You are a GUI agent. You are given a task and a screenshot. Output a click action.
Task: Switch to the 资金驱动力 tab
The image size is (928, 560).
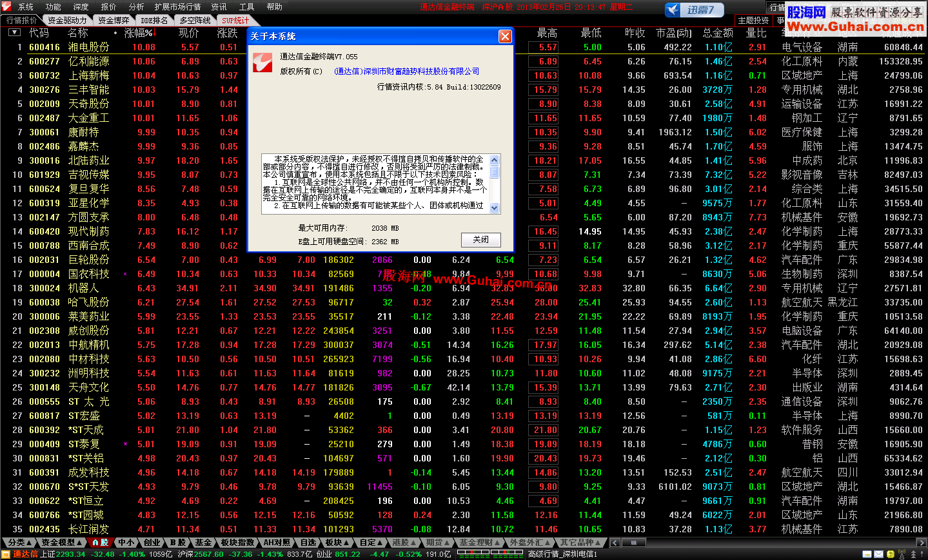pos(67,21)
